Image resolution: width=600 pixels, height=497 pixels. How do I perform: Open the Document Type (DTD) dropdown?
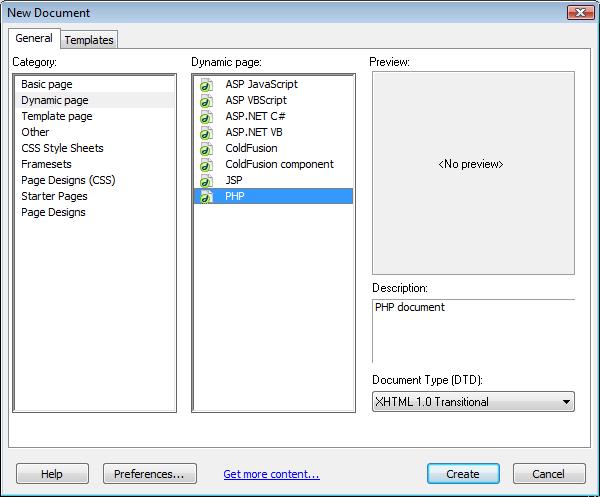[473, 402]
